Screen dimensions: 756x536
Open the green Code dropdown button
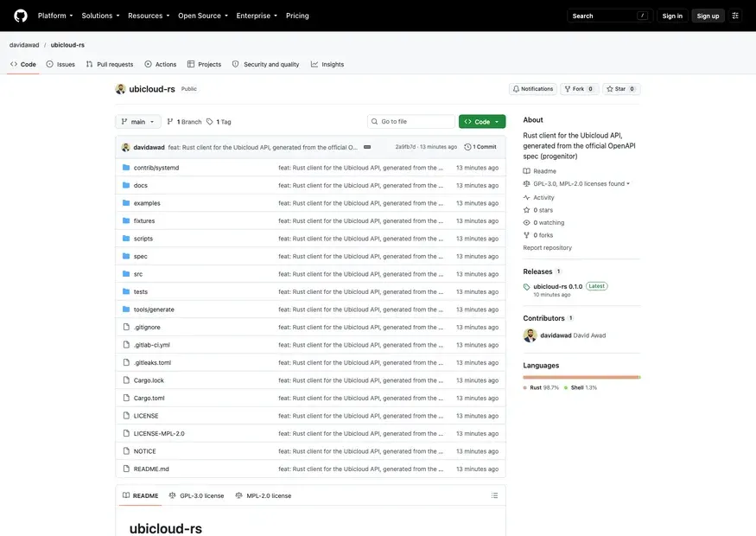tap(482, 122)
